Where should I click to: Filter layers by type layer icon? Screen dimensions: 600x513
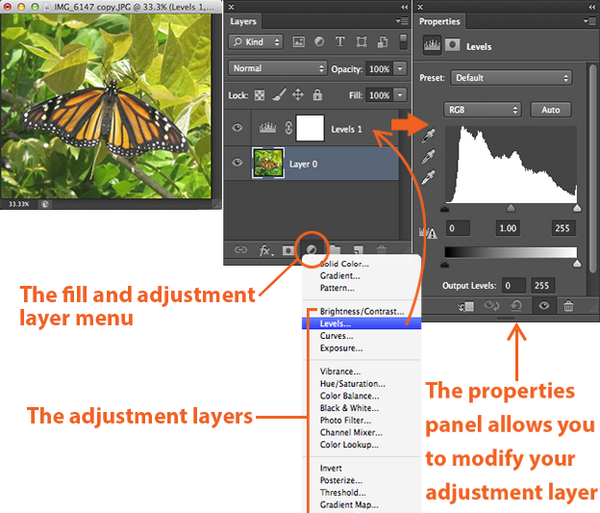340,41
